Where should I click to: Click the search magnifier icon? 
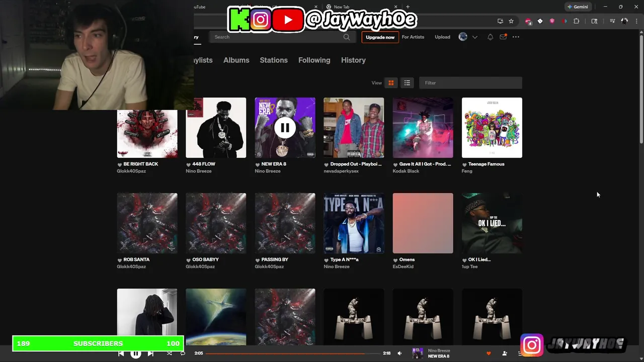[347, 37]
